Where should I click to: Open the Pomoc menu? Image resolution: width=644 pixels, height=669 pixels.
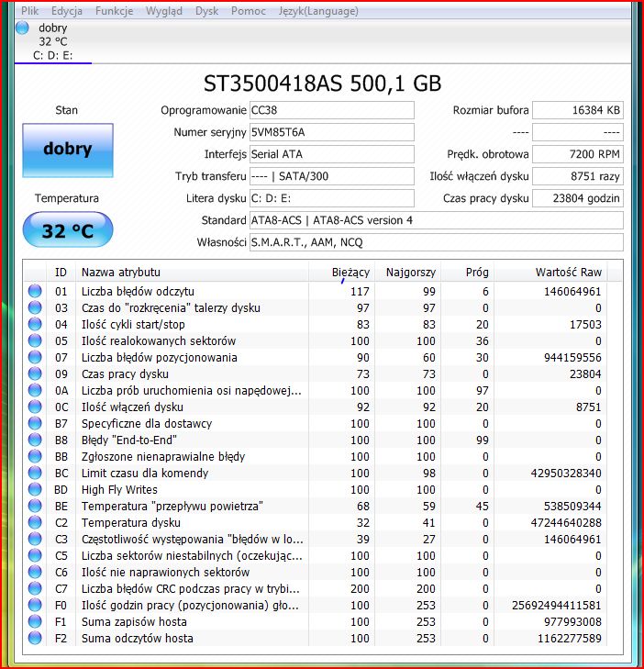[x=249, y=11]
